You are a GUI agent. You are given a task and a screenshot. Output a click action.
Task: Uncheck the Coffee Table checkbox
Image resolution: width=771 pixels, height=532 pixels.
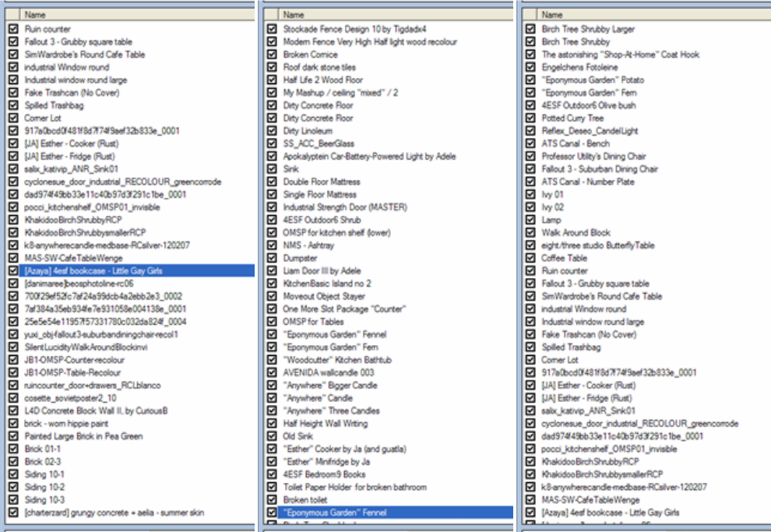coord(530,258)
